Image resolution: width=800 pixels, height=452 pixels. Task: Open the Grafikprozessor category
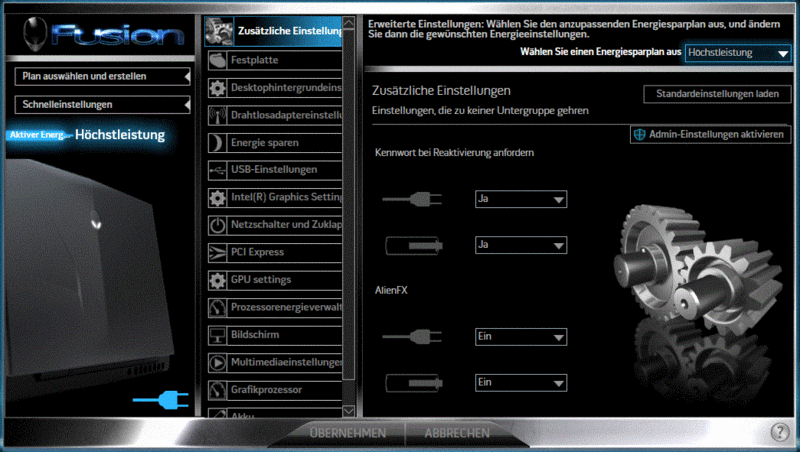click(274, 390)
